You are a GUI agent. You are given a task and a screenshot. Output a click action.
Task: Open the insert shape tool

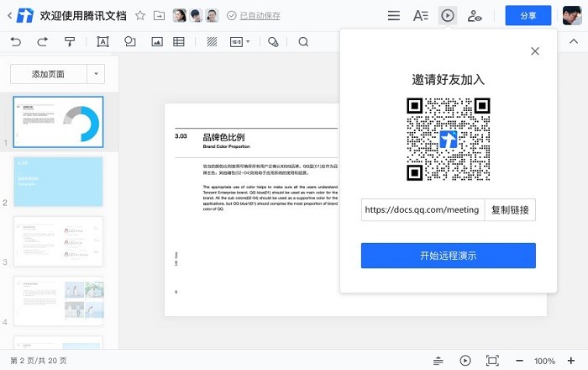[x=129, y=41]
